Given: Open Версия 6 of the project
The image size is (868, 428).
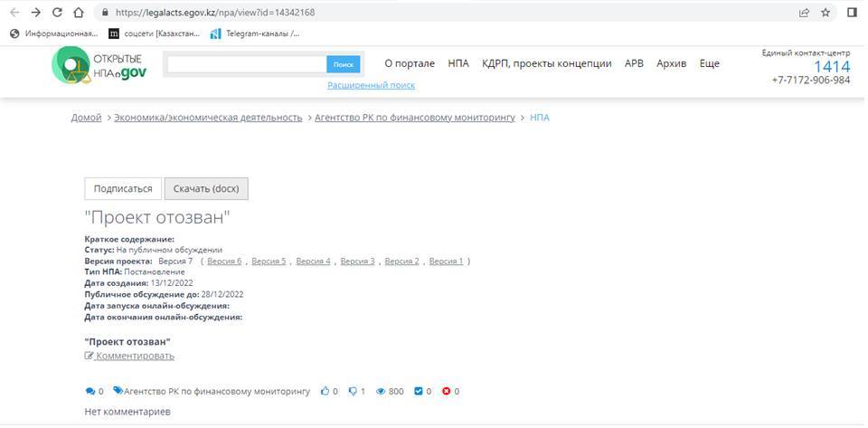Looking at the screenshot, I should click(224, 261).
